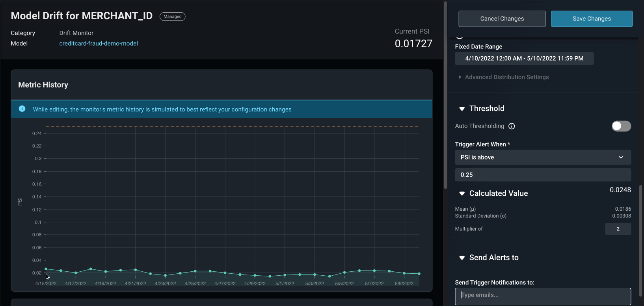Click the Auto Thresholding info icon

(512, 126)
